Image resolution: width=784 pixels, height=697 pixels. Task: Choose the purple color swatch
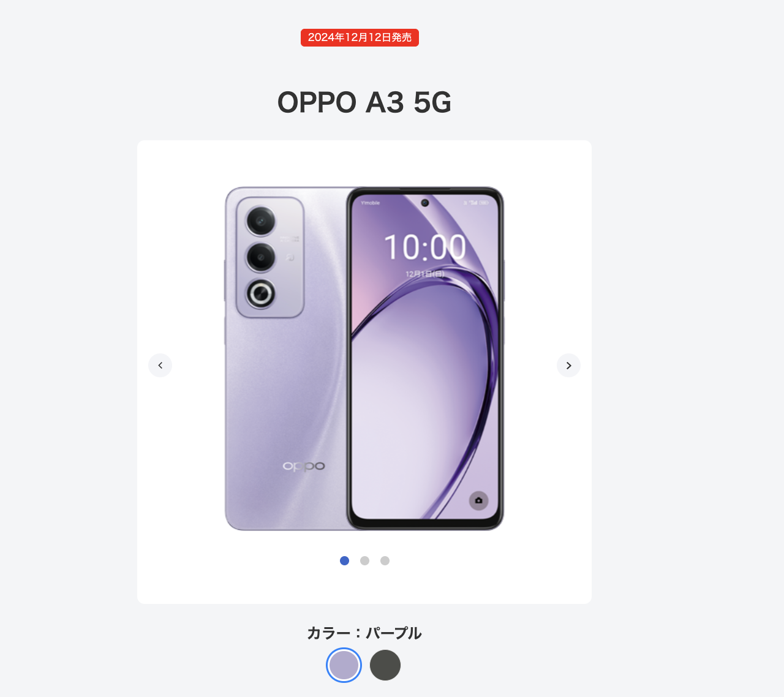tap(344, 665)
